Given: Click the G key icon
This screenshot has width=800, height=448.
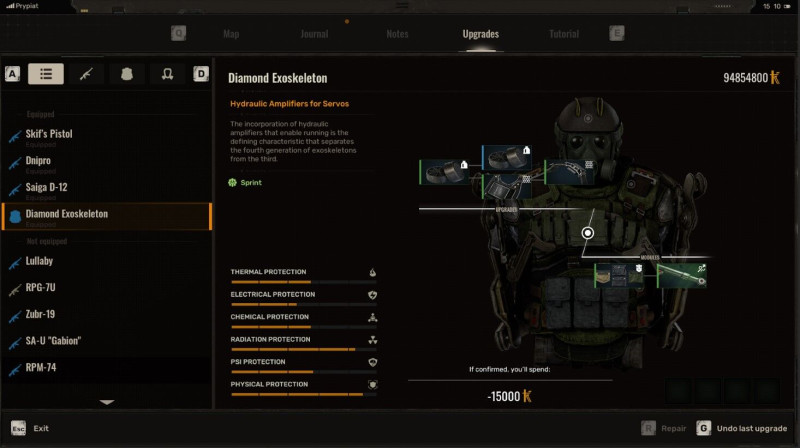Looking at the screenshot, I should point(704,428).
